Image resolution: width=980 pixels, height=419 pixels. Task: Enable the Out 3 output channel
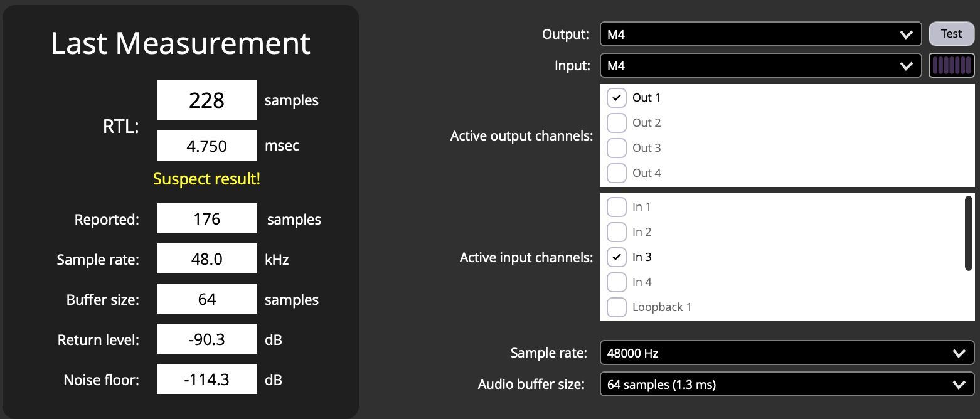(x=617, y=148)
